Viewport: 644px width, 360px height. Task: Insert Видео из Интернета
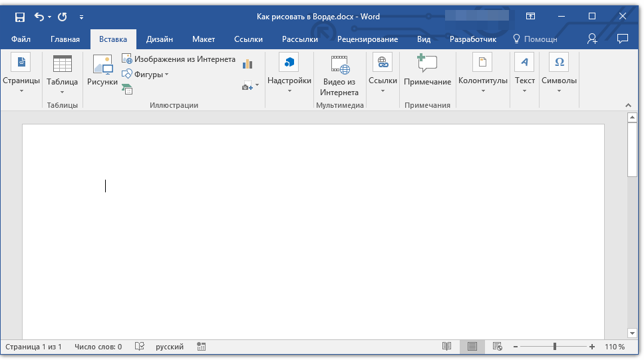point(339,76)
